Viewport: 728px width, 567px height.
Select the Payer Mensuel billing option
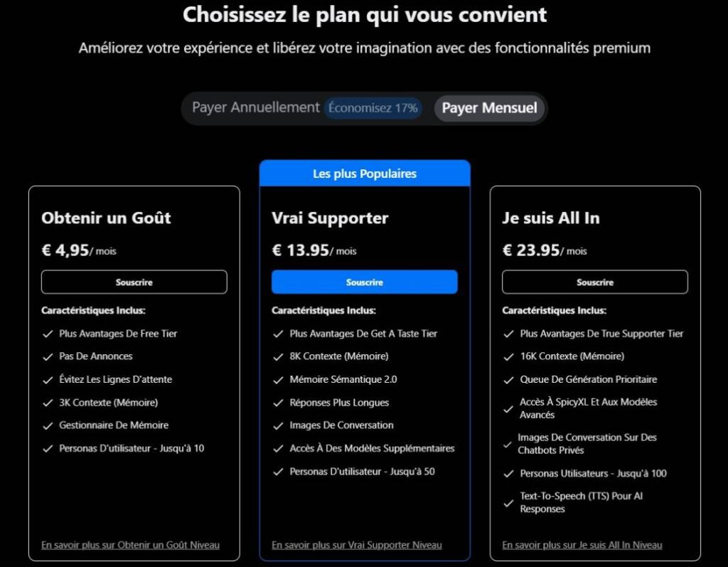pyautogui.click(x=489, y=108)
